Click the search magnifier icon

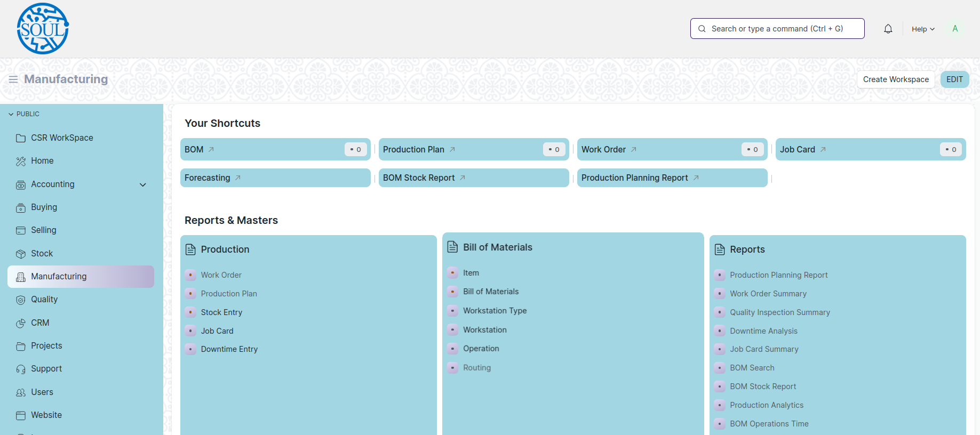click(x=702, y=29)
